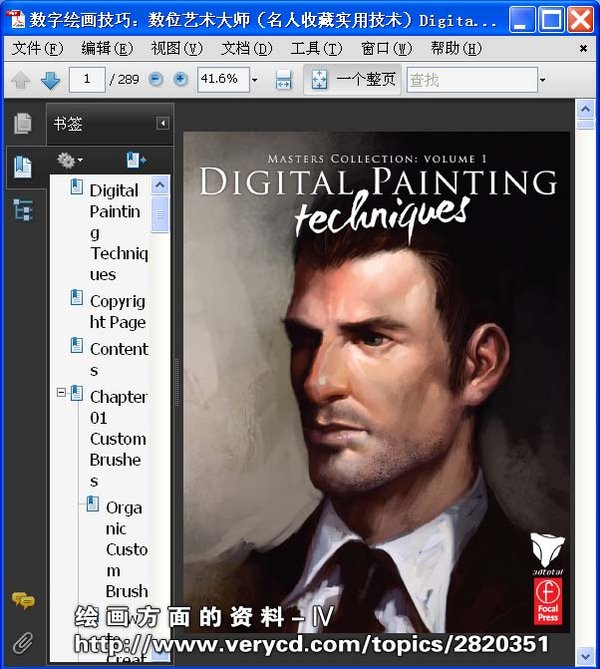
Task: Open the 工具(T) menu
Action: [316, 48]
